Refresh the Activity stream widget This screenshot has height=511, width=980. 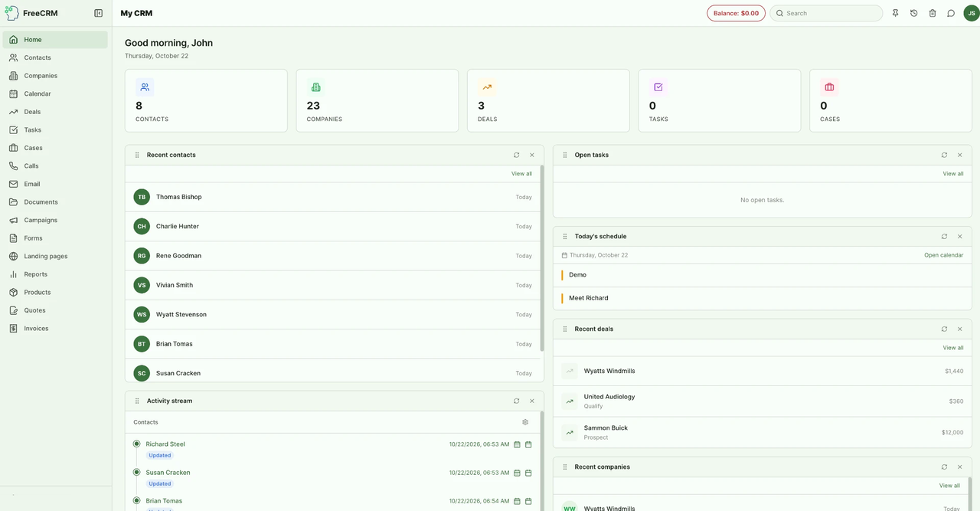(517, 401)
